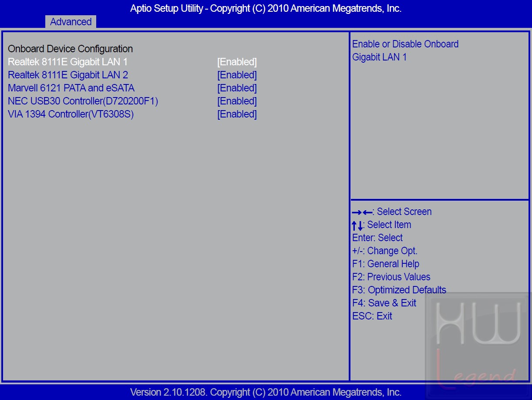The width and height of the screenshot is (532, 400).
Task: Click F4: Save & Exit hint
Action: 384,303
